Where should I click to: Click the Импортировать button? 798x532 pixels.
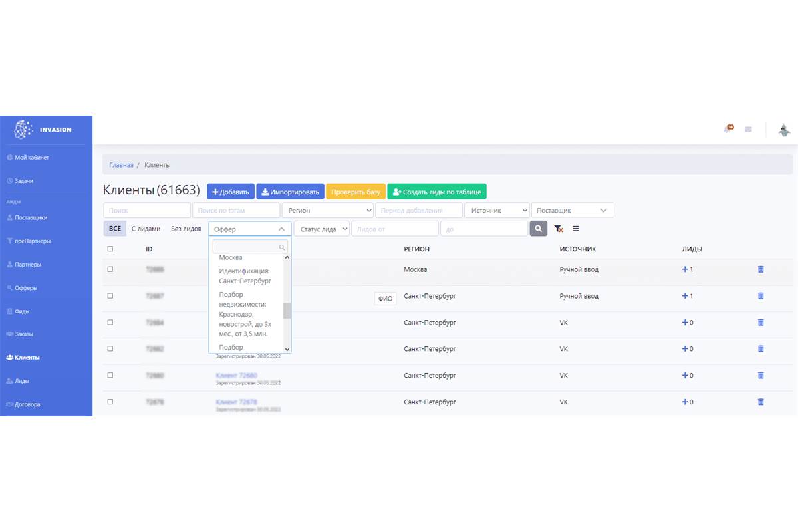pyautogui.click(x=290, y=192)
